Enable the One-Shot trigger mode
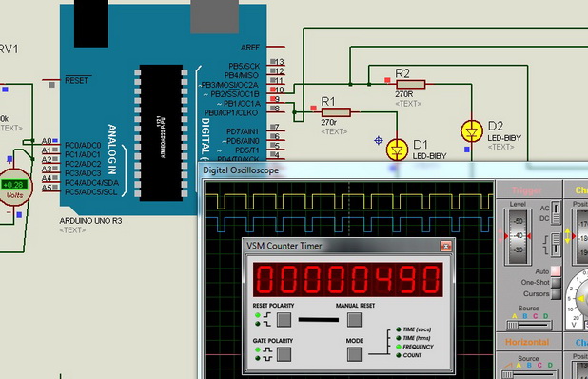 [x=556, y=282]
